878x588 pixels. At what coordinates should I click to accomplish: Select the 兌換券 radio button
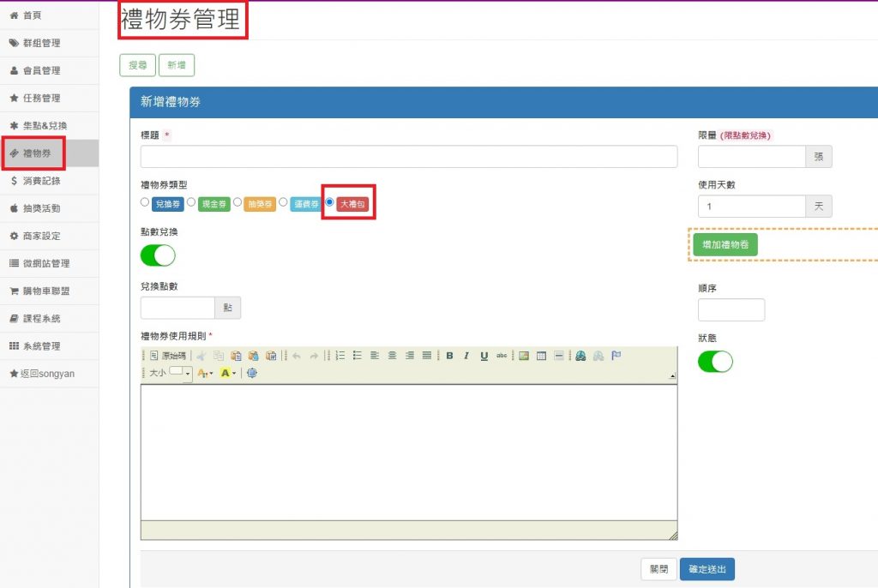click(145, 203)
